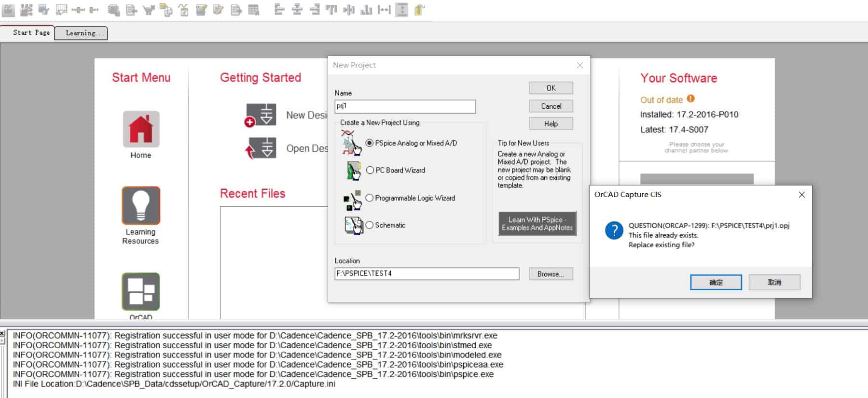Click log line mentioning pspiceaa.exe
This screenshot has height=398, width=868.
(258, 364)
